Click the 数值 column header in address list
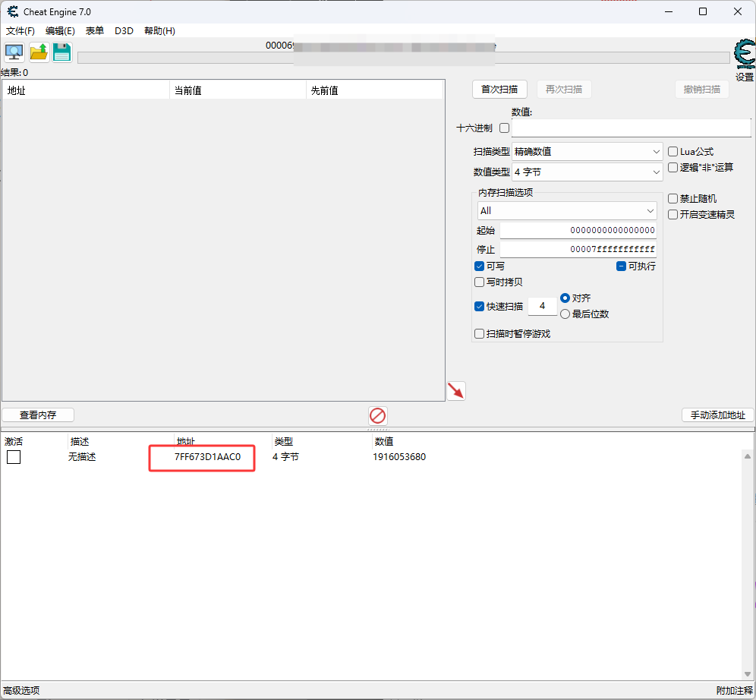The image size is (756, 700). [x=384, y=442]
